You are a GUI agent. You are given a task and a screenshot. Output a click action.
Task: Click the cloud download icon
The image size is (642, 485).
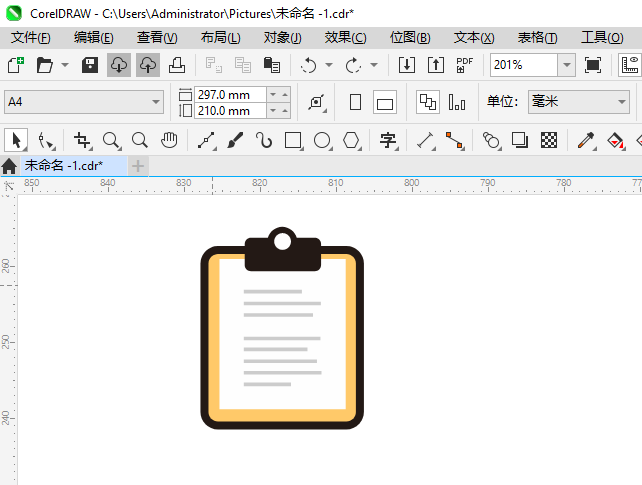119,65
